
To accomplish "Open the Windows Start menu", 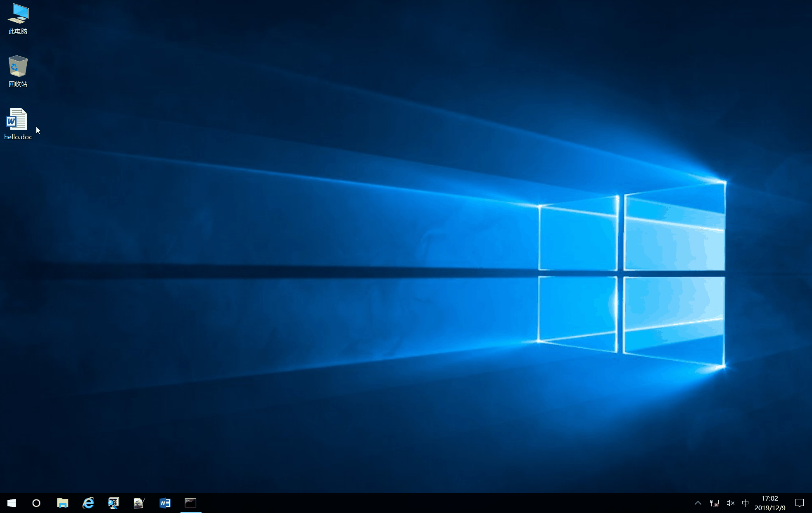I will tap(12, 503).
